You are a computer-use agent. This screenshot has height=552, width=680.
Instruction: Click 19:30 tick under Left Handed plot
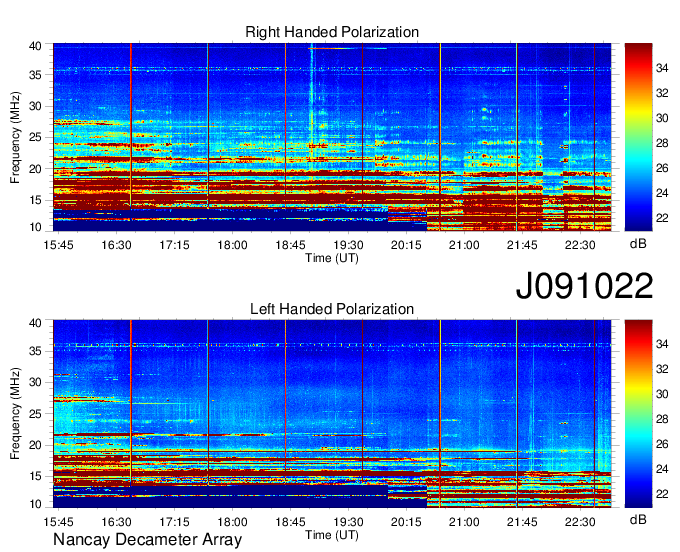click(348, 521)
